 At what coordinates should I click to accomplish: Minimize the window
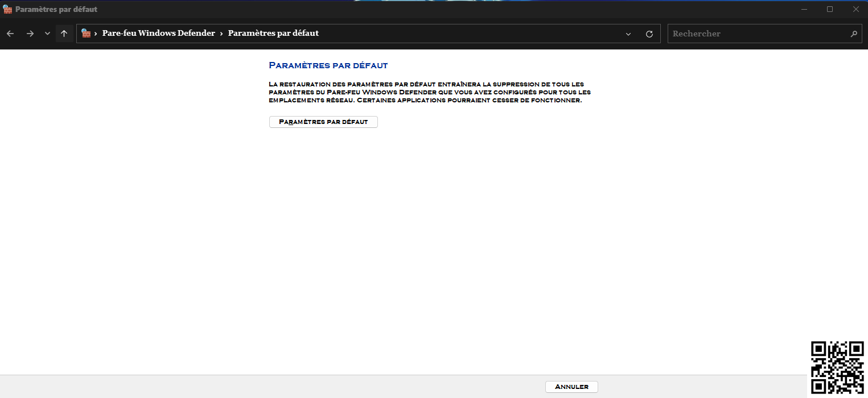pyautogui.click(x=804, y=9)
